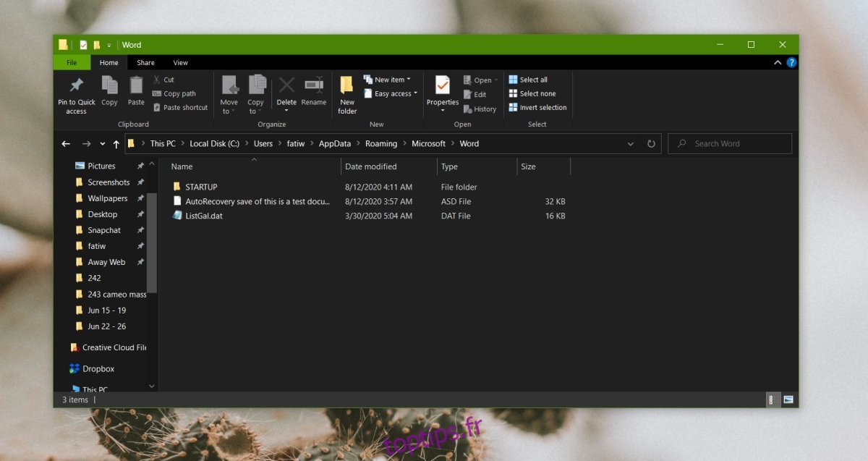Open recent locations dropdown arrow
The height and width of the screenshot is (461, 868).
[103, 143]
